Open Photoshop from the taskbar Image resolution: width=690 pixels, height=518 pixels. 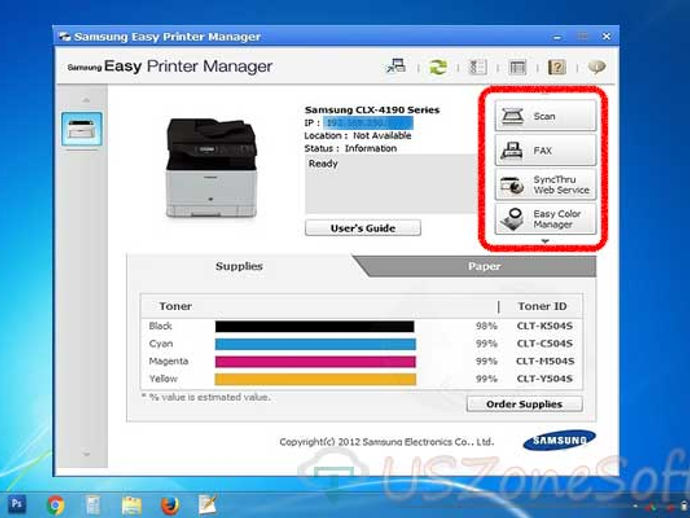pos(17,504)
